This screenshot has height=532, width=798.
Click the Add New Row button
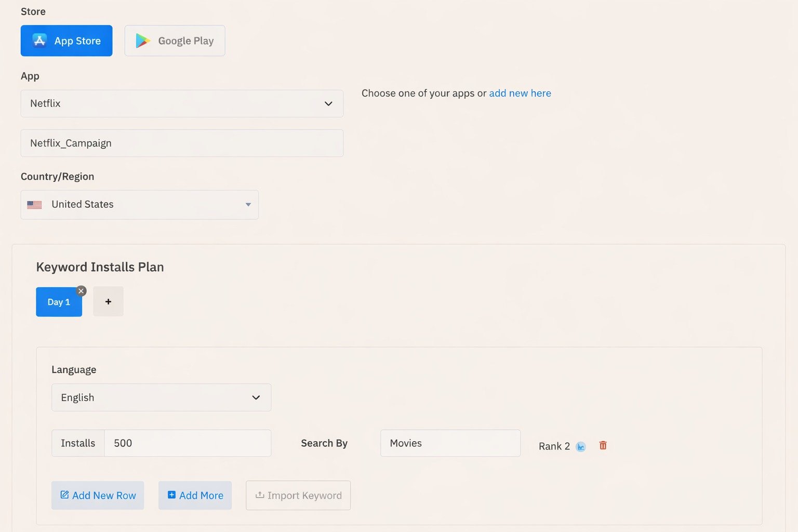(98, 495)
